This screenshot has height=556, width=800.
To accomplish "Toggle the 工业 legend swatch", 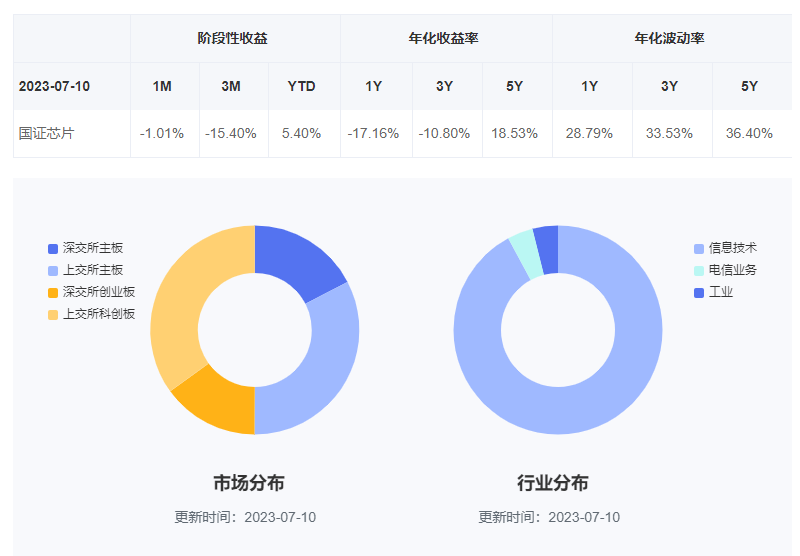I will [699, 293].
